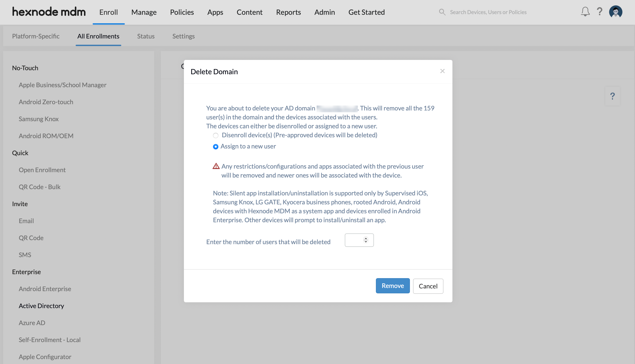Open the Policies tab

click(x=182, y=12)
